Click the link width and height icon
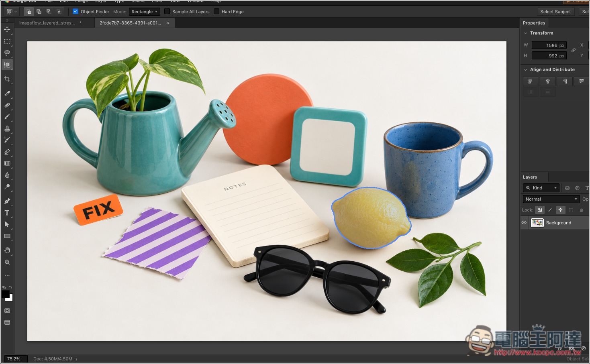This screenshot has width=590, height=364. (x=574, y=50)
